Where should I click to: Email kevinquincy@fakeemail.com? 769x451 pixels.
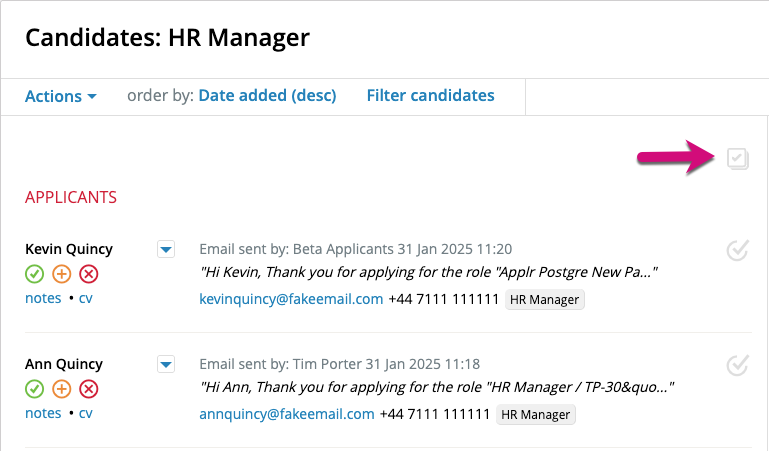pyautogui.click(x=291, y=299)
